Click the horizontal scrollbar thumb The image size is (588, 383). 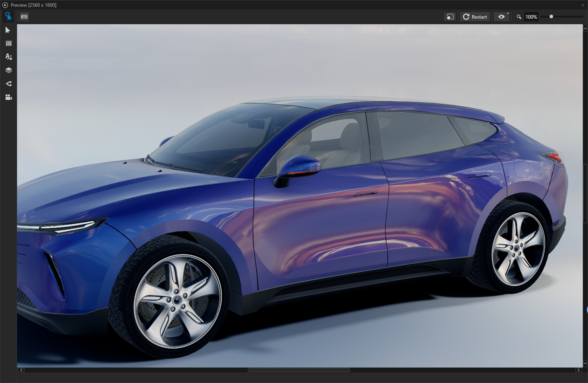299,370
